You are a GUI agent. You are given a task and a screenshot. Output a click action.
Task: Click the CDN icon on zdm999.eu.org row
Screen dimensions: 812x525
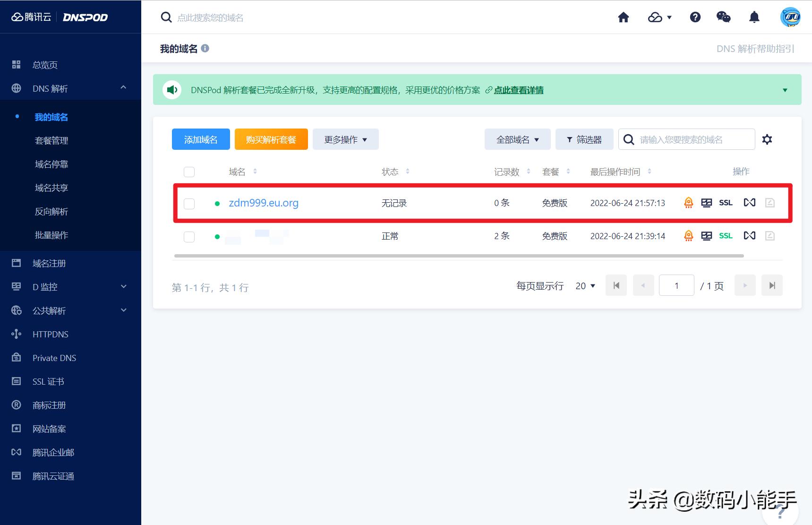point(749,202)
